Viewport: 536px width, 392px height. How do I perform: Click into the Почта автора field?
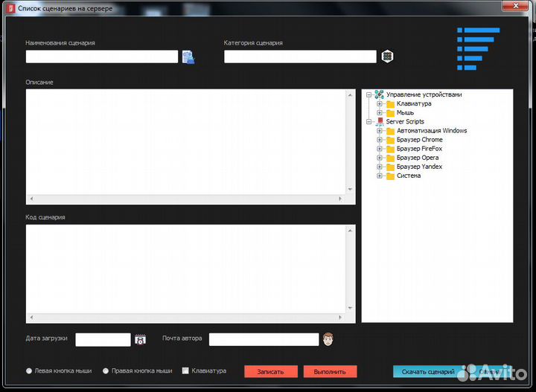pyautogui.click(x=264, y=340)
